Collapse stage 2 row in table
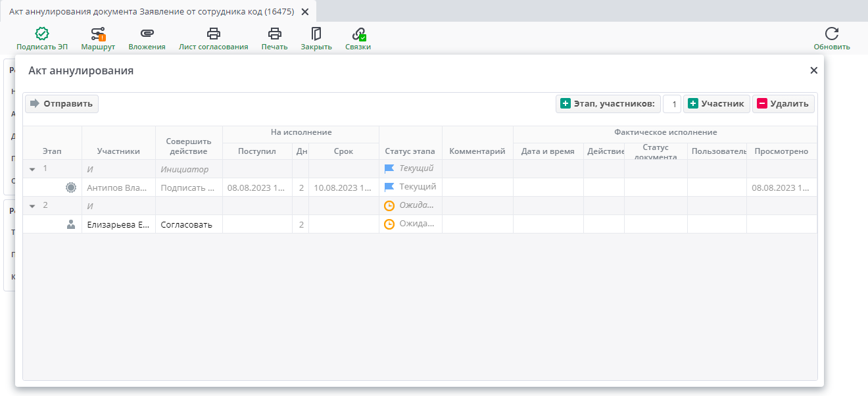Viewport: 868px width, 396px height. click(x=32, y=206)
